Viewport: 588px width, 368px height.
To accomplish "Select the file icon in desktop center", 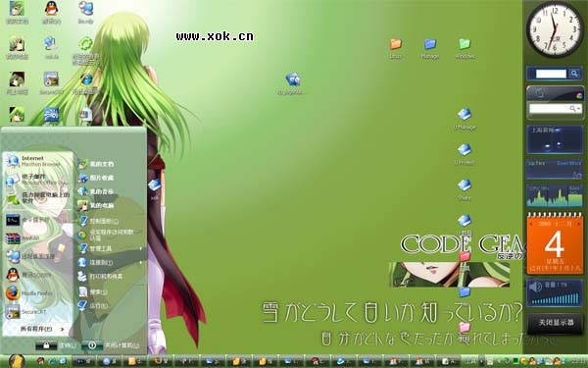I will click(x=293, y=79).
